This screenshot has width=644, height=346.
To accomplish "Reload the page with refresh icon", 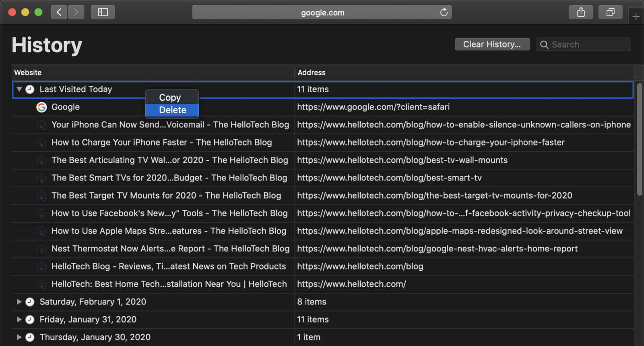I will (x=444, y=12).
